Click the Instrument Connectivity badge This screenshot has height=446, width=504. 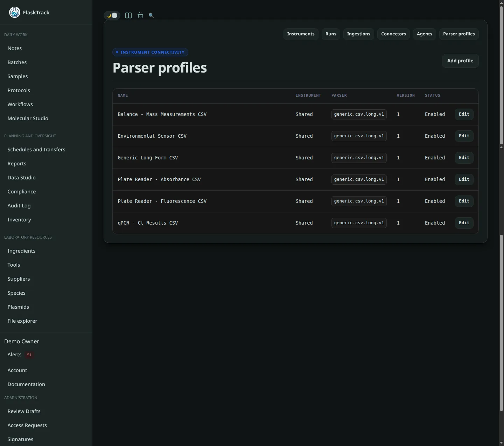click(150, 52)
